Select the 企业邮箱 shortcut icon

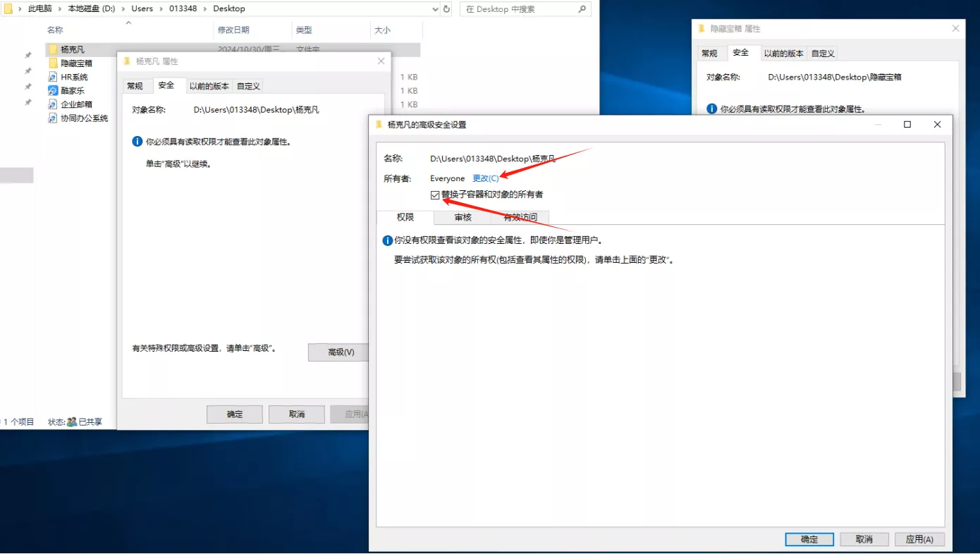pos(53,104)
